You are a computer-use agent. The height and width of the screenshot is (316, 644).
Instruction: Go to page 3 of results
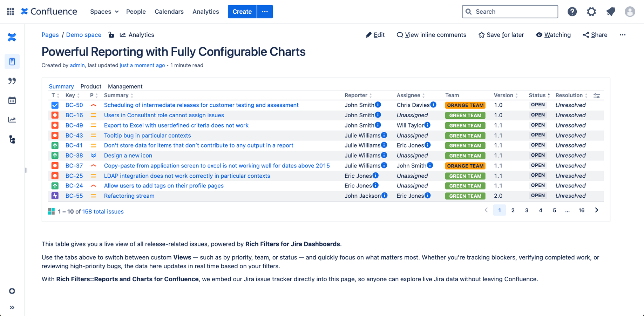tap(527, 210)
